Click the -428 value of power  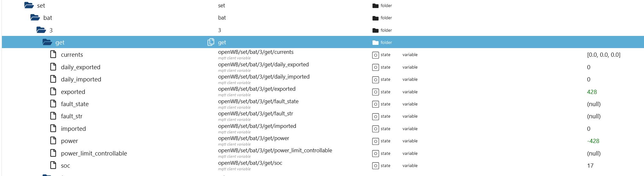[x=593, y=141]
